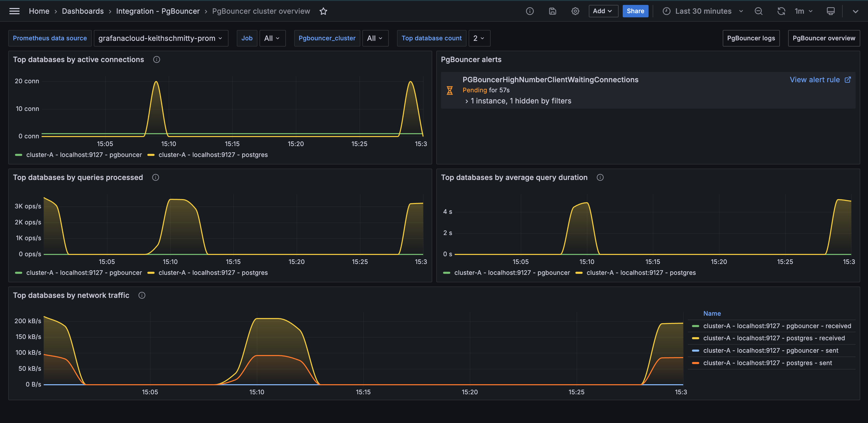
Task: Open the main navigation hamburger menu
Action: click(x=14, y=11)
